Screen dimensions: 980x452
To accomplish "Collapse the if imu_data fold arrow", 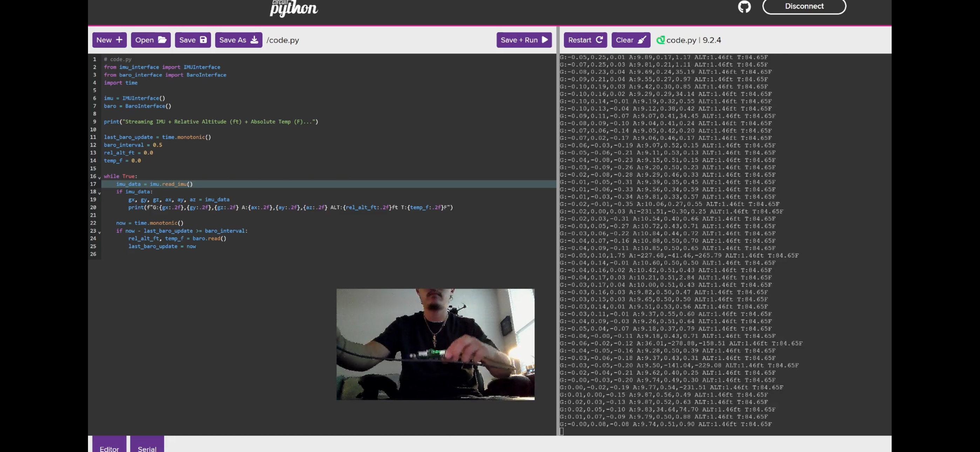I will point(99,193).
